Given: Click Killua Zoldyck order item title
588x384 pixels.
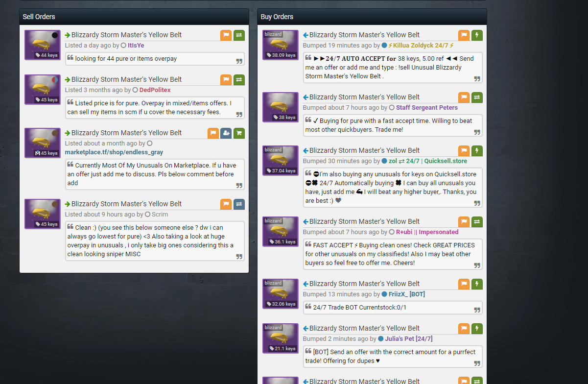Looking at the screenshot, I should [364, 35].
